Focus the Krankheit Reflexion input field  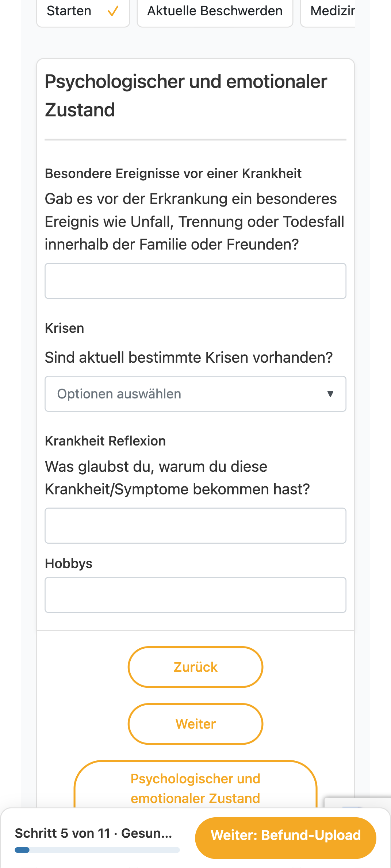[195, 526]
